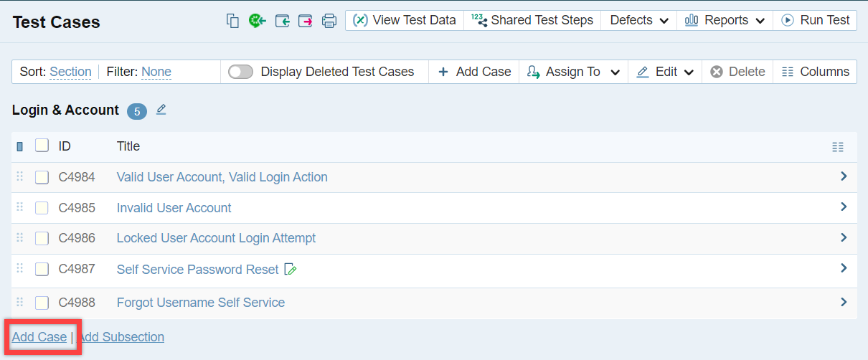Click the pencil icon beside Login & Account
Screen dimensions: 868x360
(161, 110)
